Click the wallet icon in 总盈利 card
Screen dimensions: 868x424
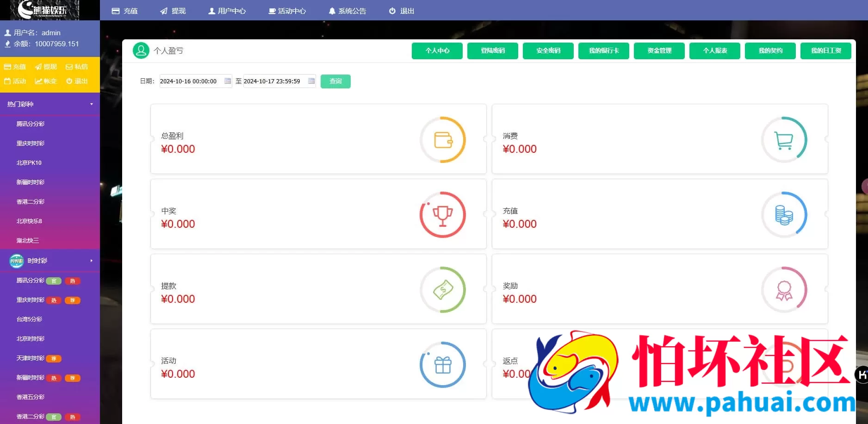coord(443,140)
